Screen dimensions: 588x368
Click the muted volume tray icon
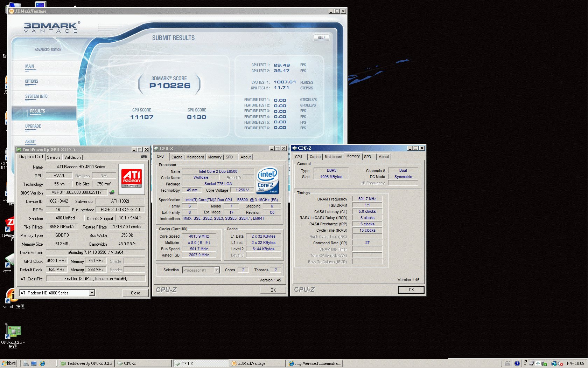click(560, 363)
